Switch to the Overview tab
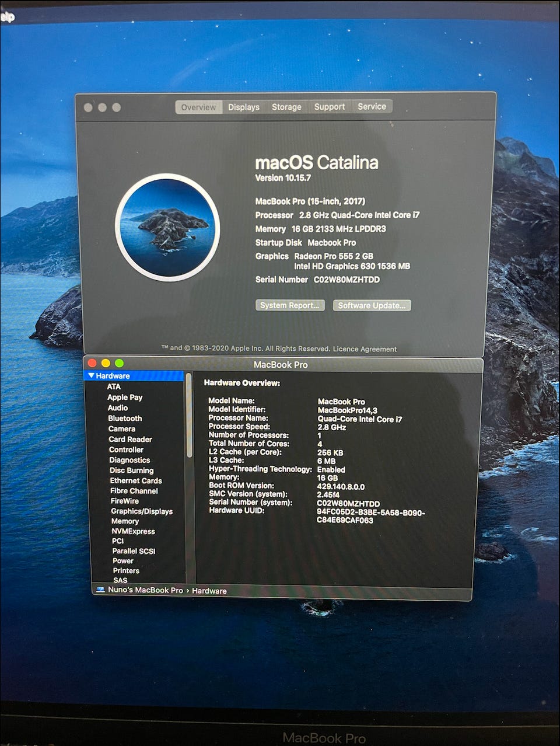Screen dimensions: 560x746 [198, 107]
